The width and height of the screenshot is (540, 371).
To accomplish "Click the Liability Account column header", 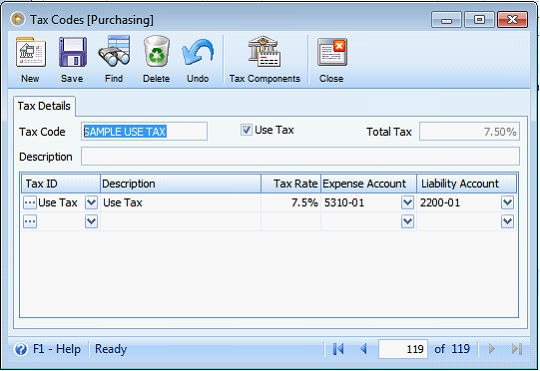I will click(x=467, y=184).
